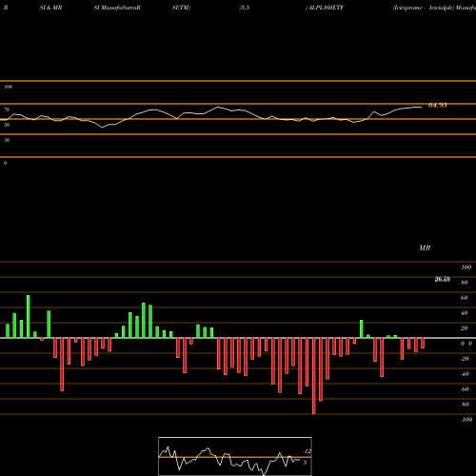
Task: Click the '-12' label in the mini chart
Action: pos(307,451)
